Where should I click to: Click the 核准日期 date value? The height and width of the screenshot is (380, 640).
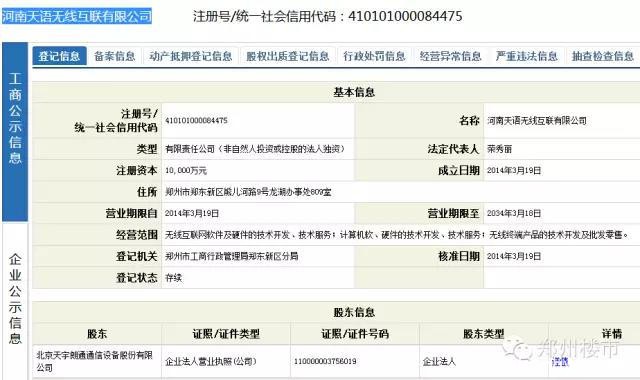(514, 256)
